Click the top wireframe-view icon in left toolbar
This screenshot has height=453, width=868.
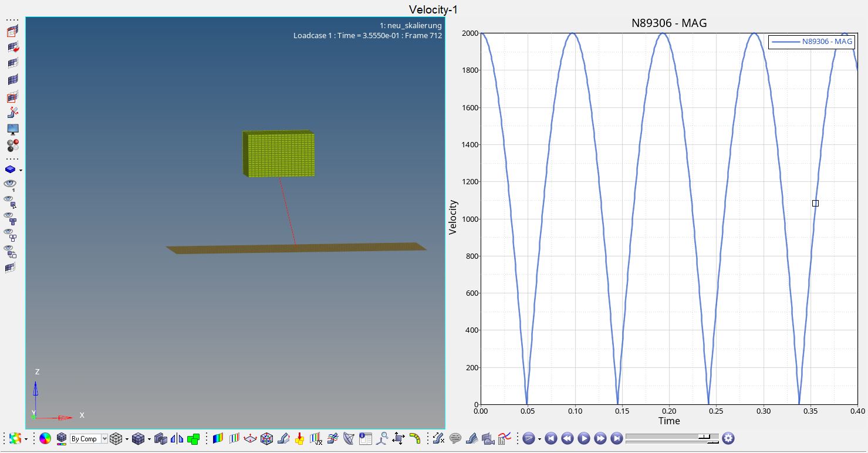coord(12,31)
